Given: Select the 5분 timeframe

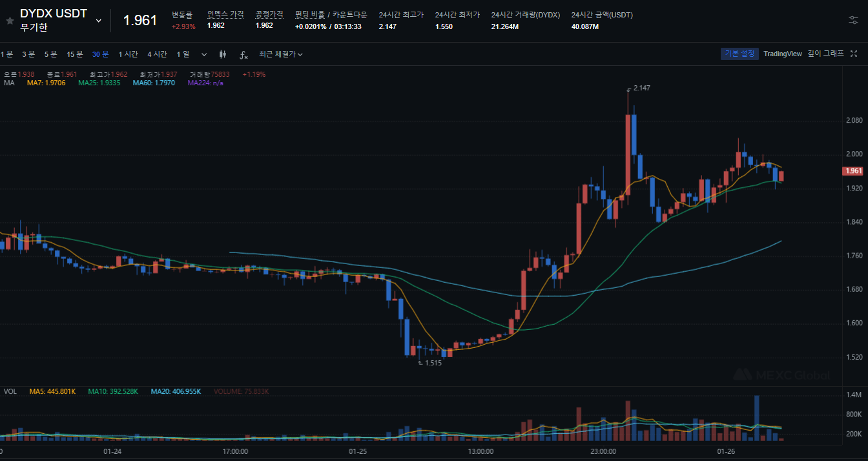Looking at the screenshot, I should tap(50, 54).
